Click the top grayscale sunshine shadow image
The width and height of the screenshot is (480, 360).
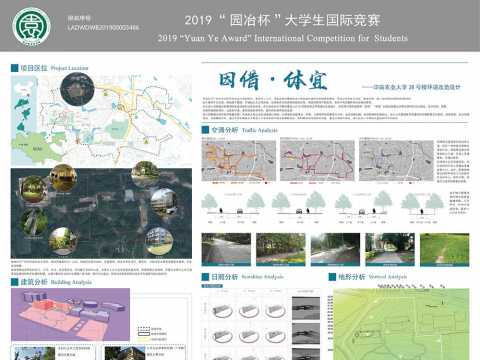[306, 308]
